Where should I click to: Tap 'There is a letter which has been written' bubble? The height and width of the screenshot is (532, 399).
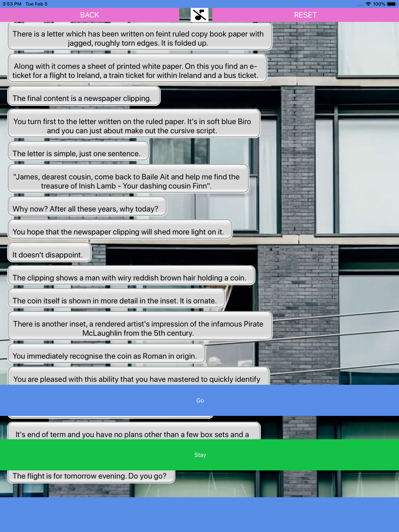pos(140,36)
